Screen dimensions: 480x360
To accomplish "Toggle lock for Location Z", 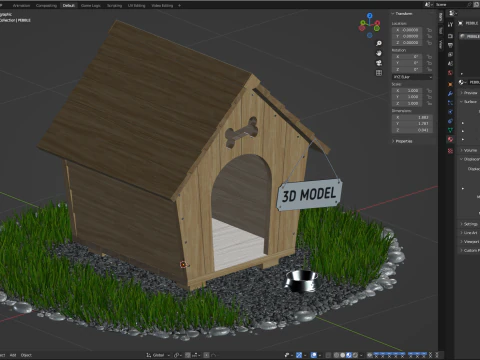I will 429,43.
